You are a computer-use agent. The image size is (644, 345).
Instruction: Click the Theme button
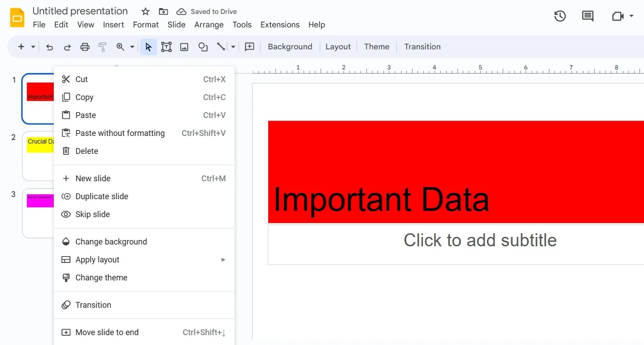[376, 46]
